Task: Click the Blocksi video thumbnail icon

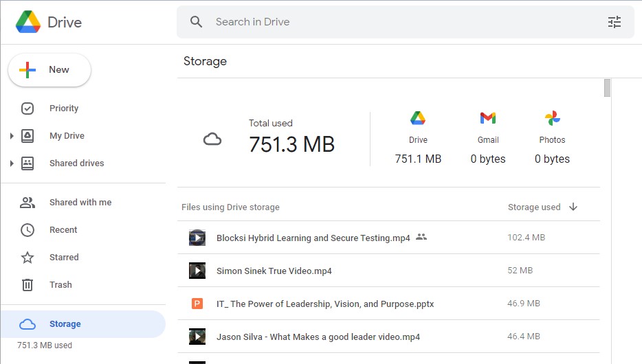Action: (197, 238)
